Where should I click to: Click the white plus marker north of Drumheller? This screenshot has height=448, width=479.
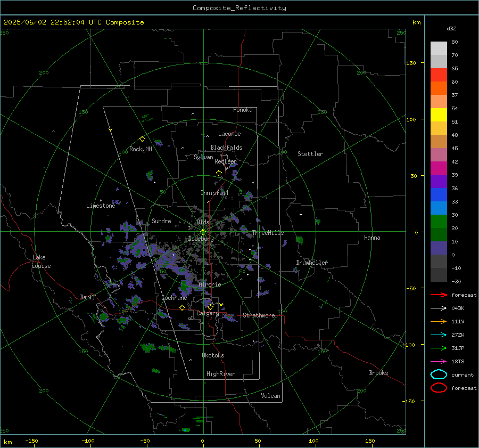[x=301, y=214]
